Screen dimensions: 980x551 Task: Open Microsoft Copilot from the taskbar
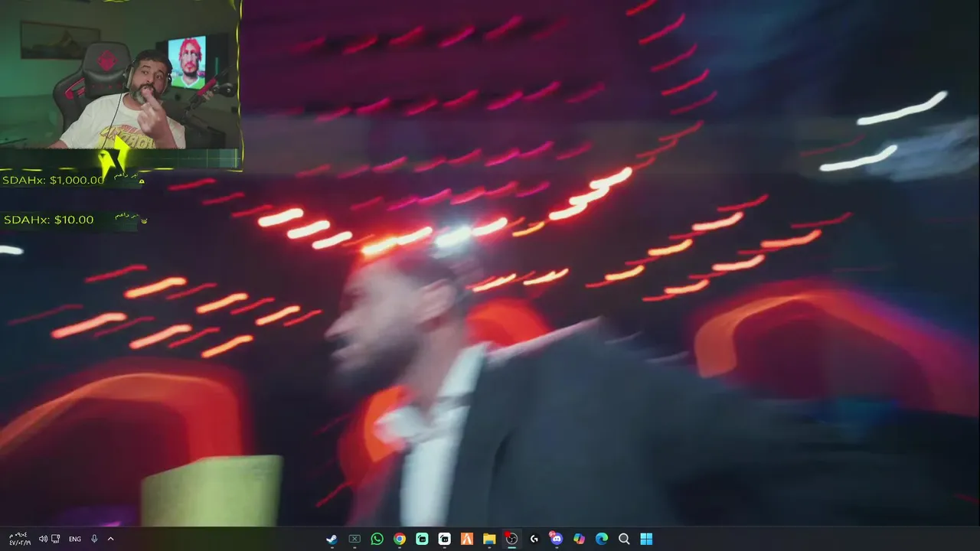579,539
